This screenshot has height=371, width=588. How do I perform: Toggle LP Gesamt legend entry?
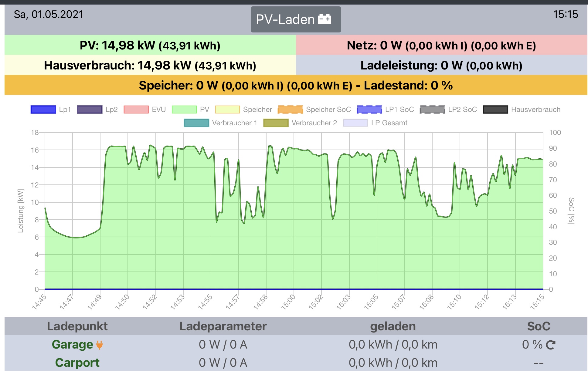click(355, 123)
